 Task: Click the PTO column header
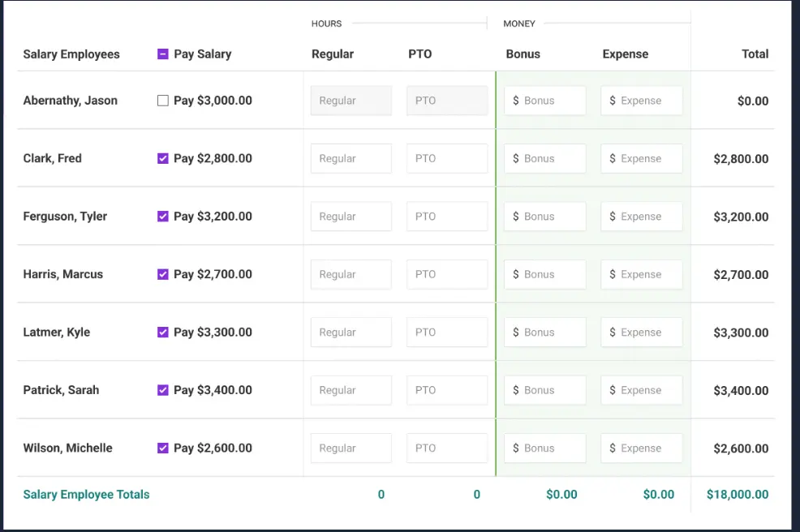coord(420,54)
